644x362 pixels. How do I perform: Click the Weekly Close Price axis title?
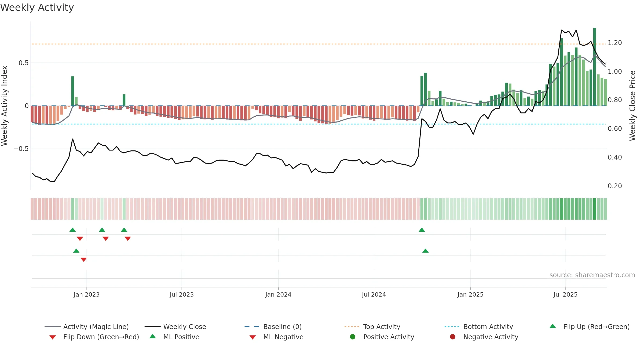coord(632,106)
